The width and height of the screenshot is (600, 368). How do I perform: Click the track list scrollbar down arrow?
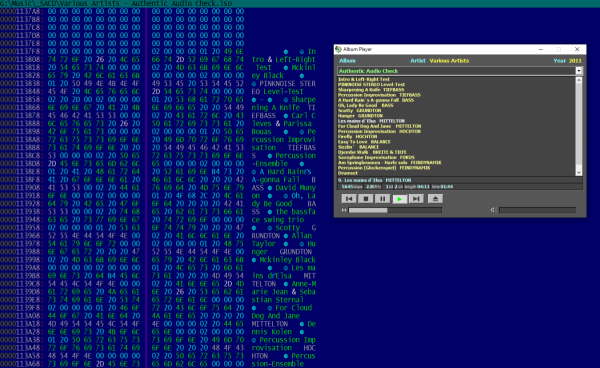pos(579,173)
